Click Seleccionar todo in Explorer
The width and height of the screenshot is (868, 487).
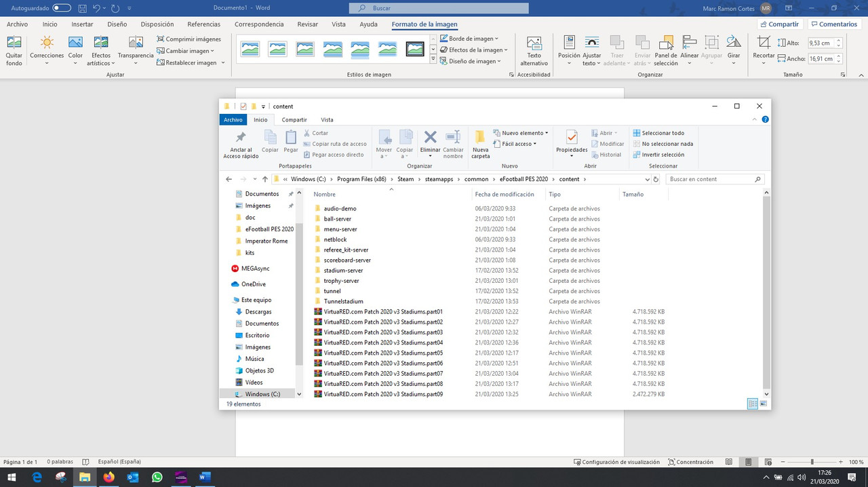pos(658,133)
